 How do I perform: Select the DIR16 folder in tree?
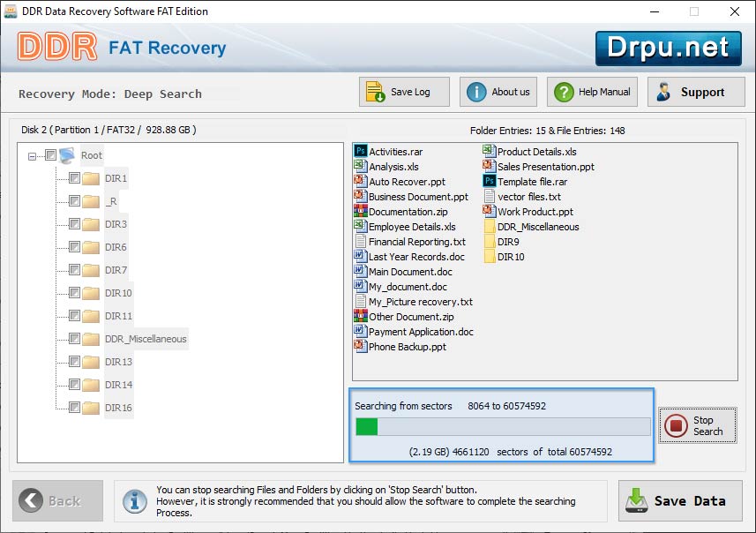click(x=118, y=408)
